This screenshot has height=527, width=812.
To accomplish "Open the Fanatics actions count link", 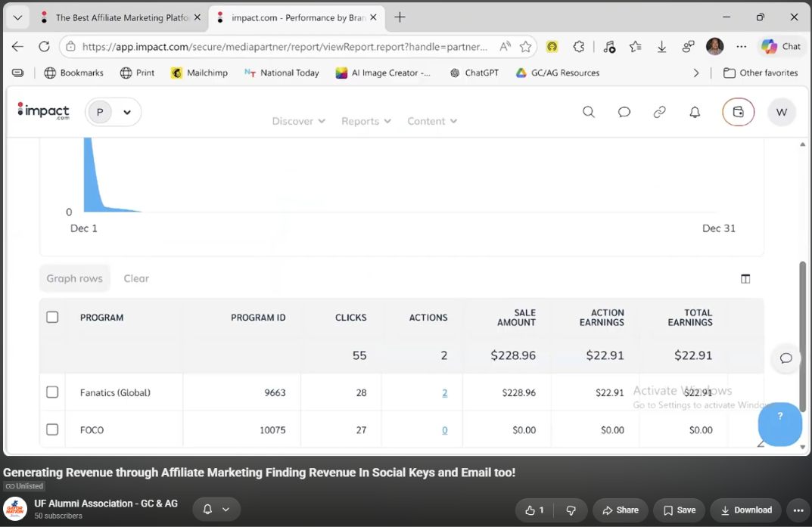I will point(444,392).
